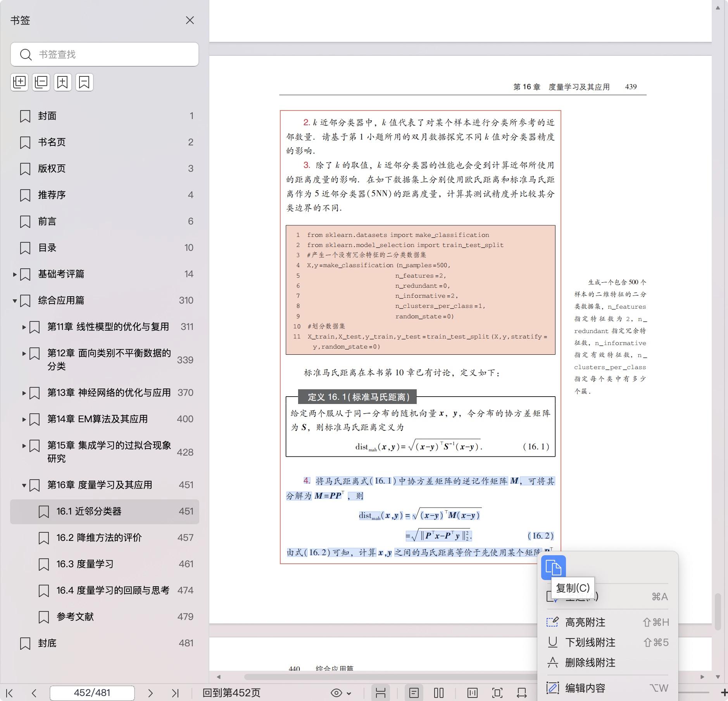Toggle single-page view mode
The height and width of the screenshot is (701, 728).
point(414,693)
